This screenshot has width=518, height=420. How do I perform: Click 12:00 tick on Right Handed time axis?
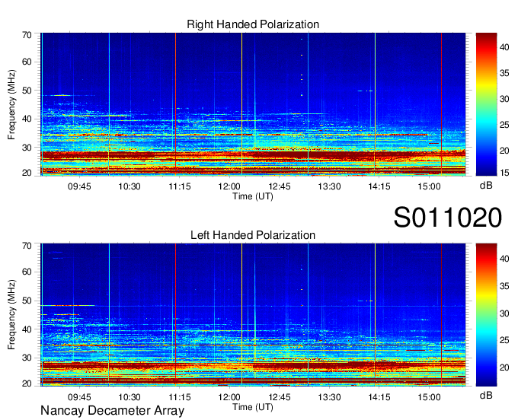(x=229, y=186)
